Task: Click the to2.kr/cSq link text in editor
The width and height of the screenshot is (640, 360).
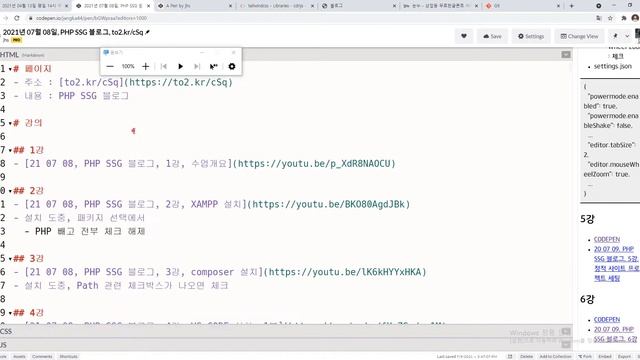Action: click(x=91, y=82)
